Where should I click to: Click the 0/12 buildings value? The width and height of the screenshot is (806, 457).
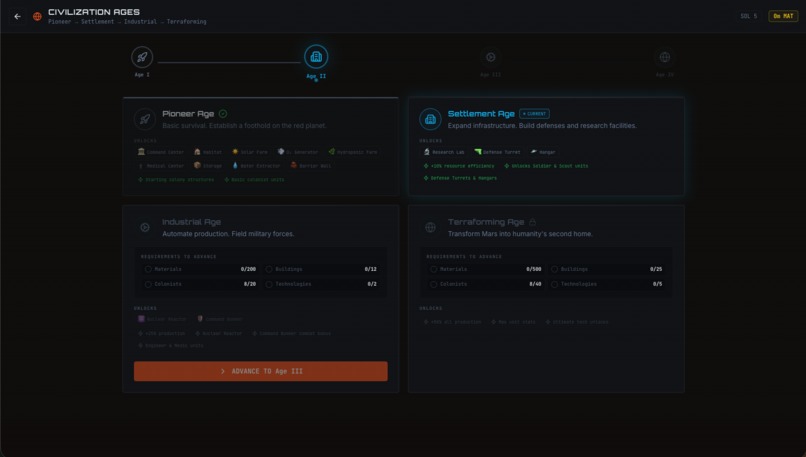coord(370,269)
